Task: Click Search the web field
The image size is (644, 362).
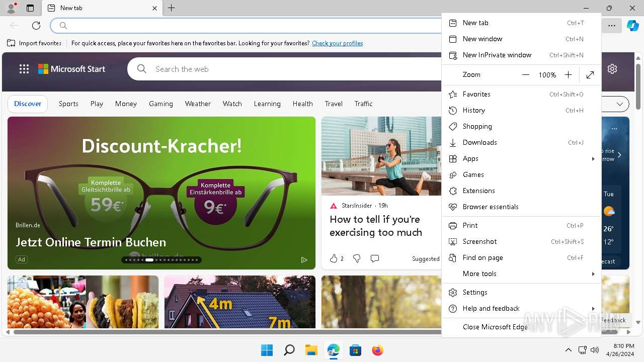Action: coord(284,69)
